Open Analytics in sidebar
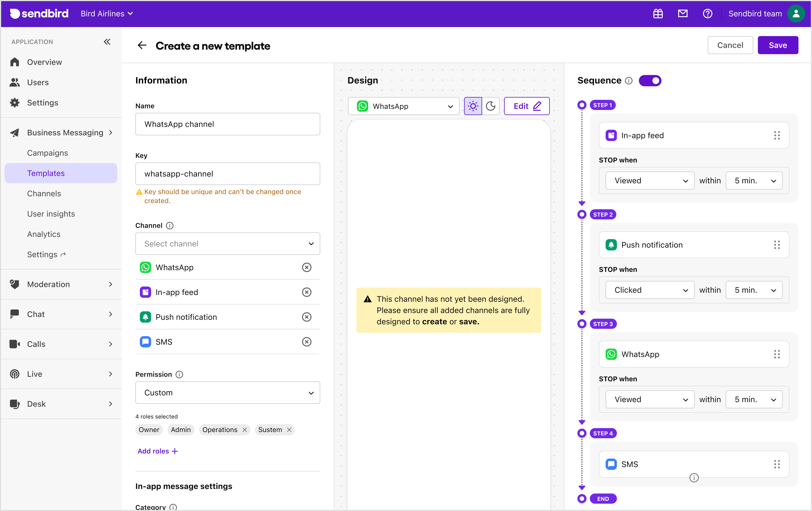The height and width of the screenshot is (511, 812). (x=44, y=234)
